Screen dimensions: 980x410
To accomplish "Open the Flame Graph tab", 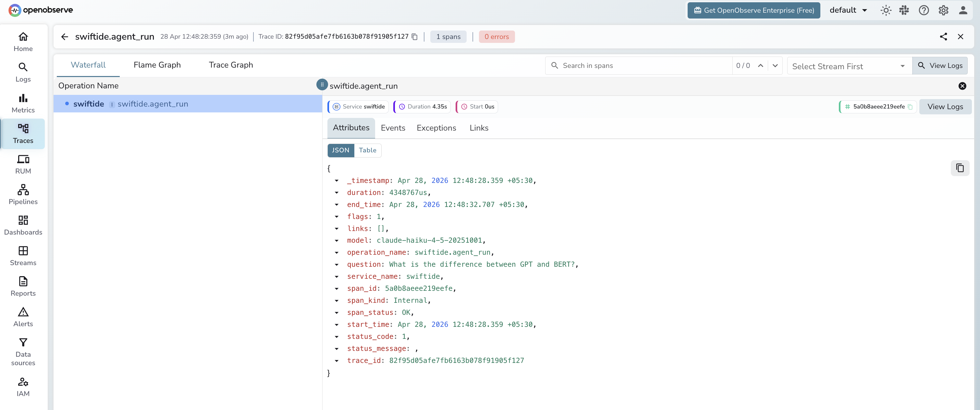I will pyautogui.click(x=157, y=65).
